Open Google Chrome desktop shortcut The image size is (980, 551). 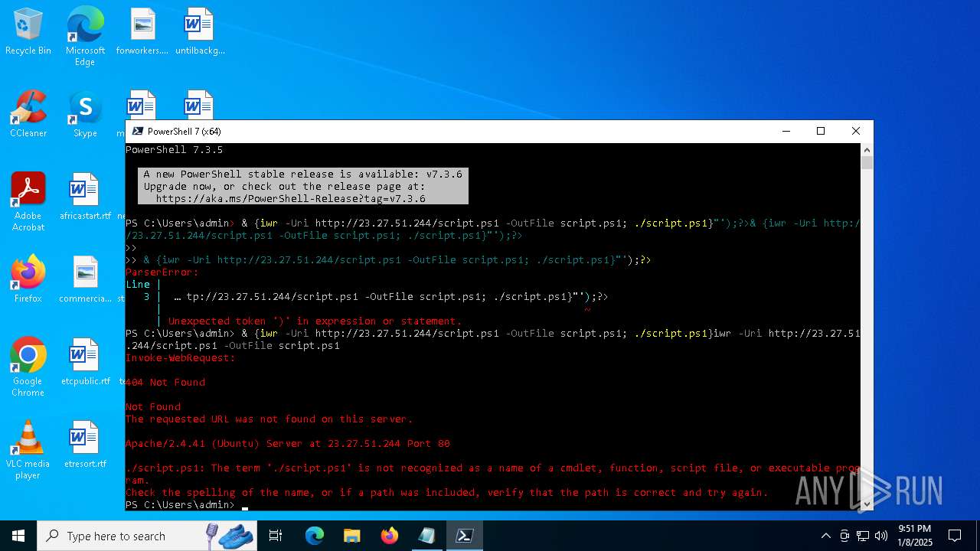click(x=28, y=367)
